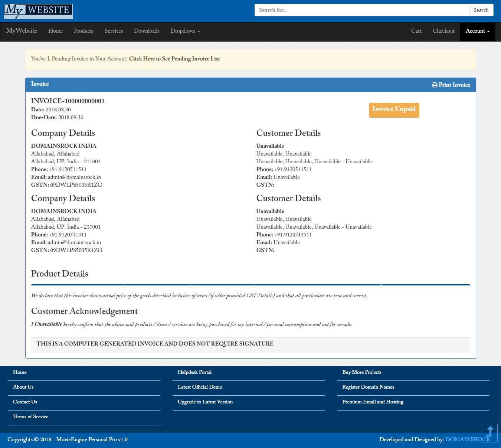Image resolution: width=501 pixels, height=448 pixels.
Task: Open the Upgrade to Latest Version link
Action: (205, 402)
